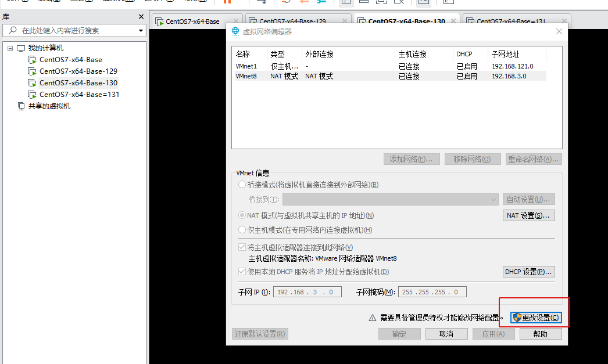The width and height of the screenshot is (608, 364).
Task: Click the 重命名网络 button
Action: (x=534, y=159)
